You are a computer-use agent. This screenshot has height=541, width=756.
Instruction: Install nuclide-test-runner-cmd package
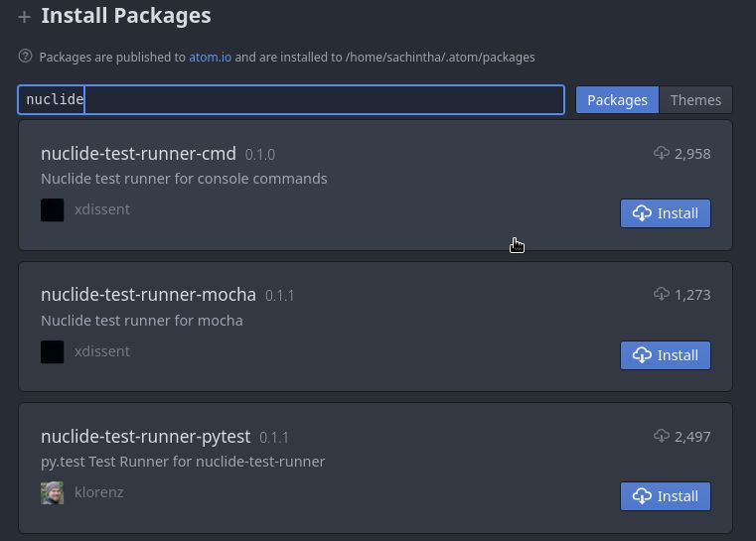tap(665, 213)
